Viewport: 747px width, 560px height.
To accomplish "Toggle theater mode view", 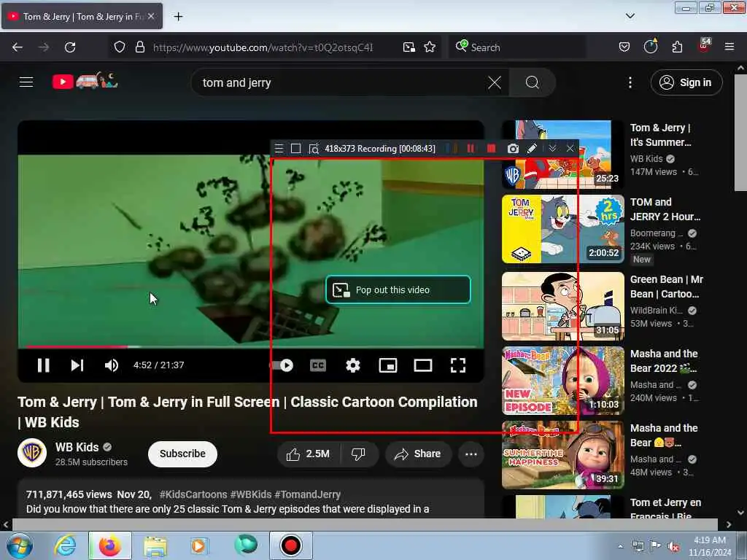I will coord(423,365).
